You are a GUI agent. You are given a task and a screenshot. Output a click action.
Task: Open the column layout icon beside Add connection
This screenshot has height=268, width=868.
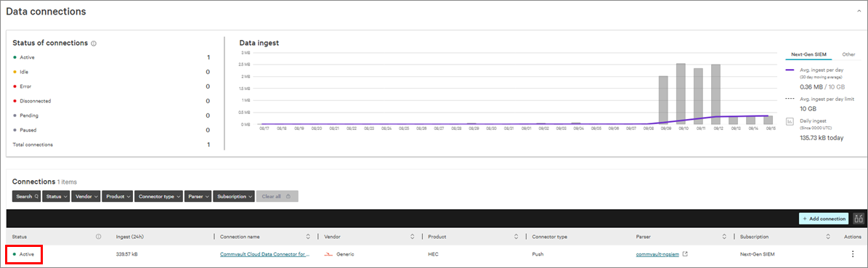pyautogui.click(x=859, y=219)
